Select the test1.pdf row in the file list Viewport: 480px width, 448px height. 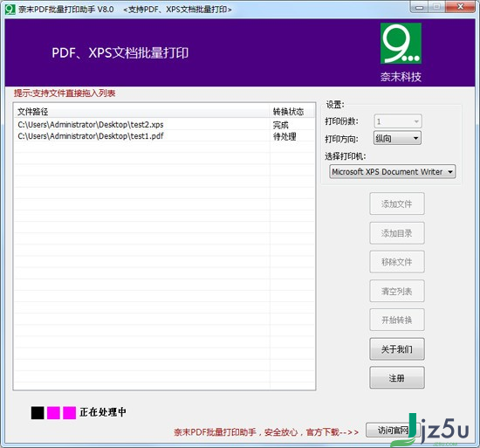tap(165, 136)
